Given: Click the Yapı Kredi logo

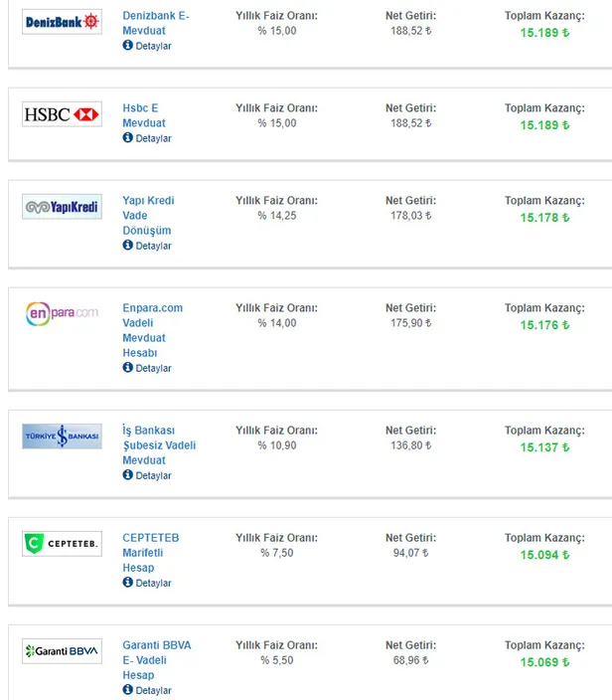Looking at the screenshot, I should coord(62,207).
